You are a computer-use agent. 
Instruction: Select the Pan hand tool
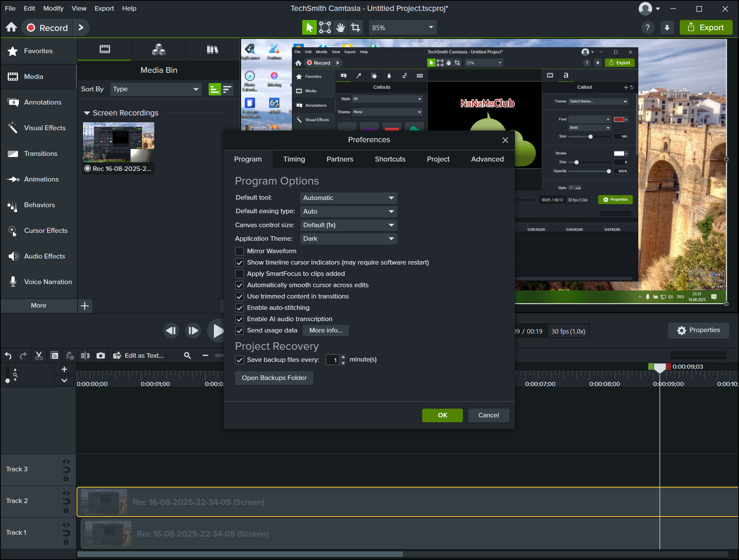pos(340,28)
